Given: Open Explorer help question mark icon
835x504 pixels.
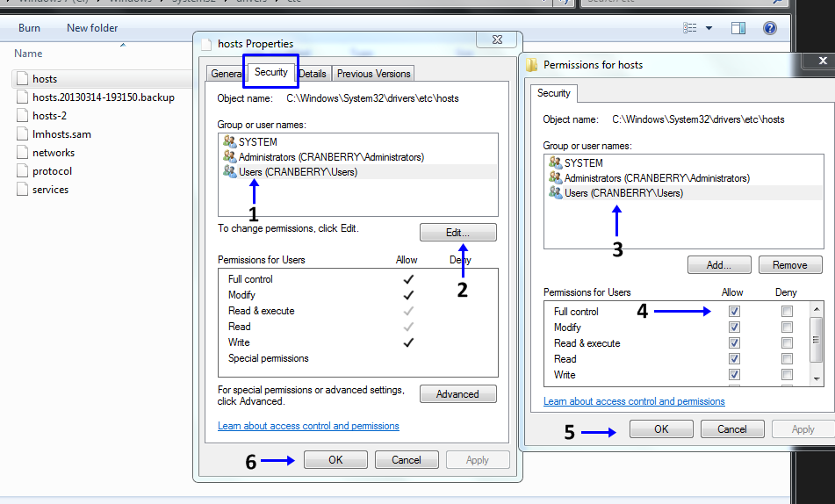Looking at the screenshot, I should [769, 28].
